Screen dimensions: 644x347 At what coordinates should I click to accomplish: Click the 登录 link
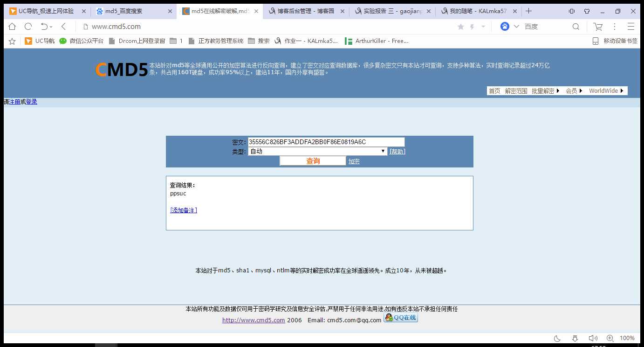click(x=32, y=102)
